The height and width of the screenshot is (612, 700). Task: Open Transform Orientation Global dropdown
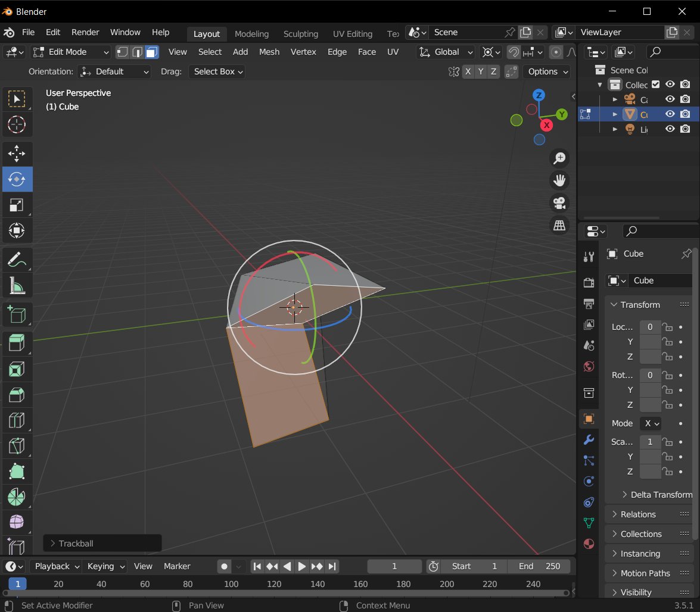click(x=446, y=52)
